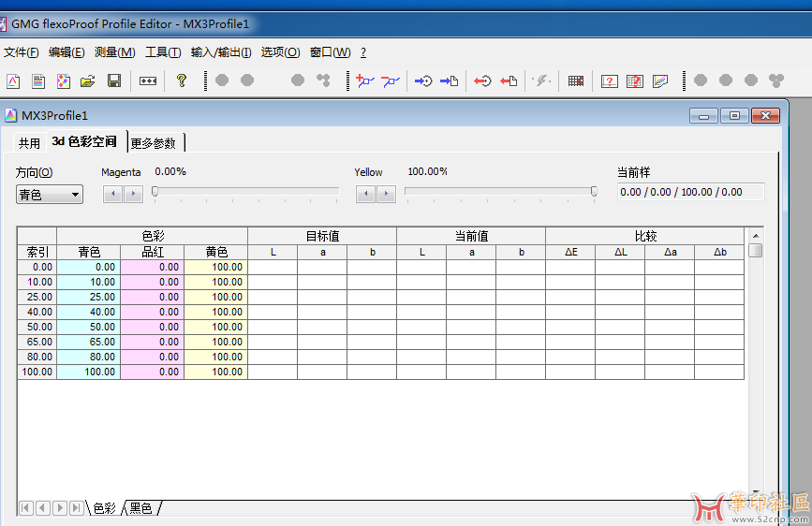812x526 pixels.
Task: Click the new profile icon in toolbar
Action: [x=13, y=80]
